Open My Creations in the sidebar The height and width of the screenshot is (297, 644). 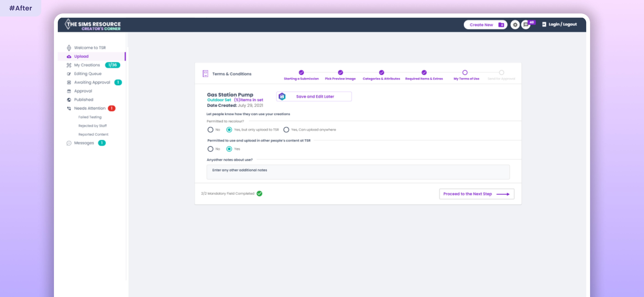[x=87, y=65]
